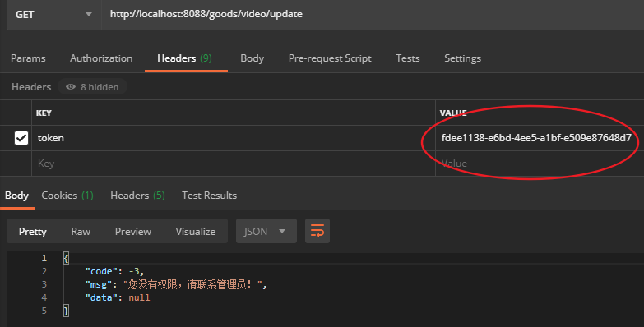The image size is (644, 327).
Task: Select the request Headers (9) tab
Action: [x=185, y=58]
